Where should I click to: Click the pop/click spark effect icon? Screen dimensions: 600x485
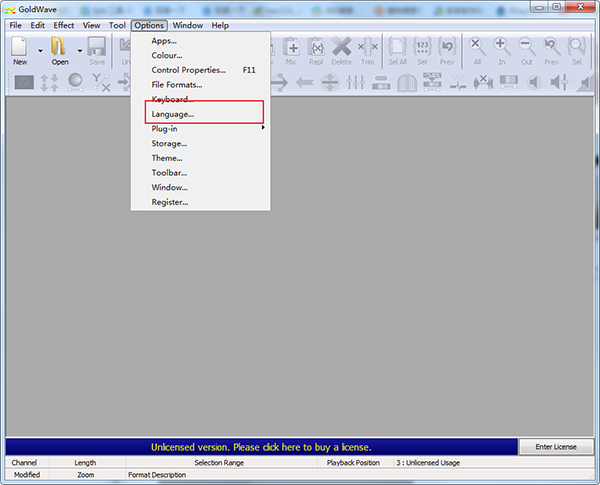click(458, 83)
